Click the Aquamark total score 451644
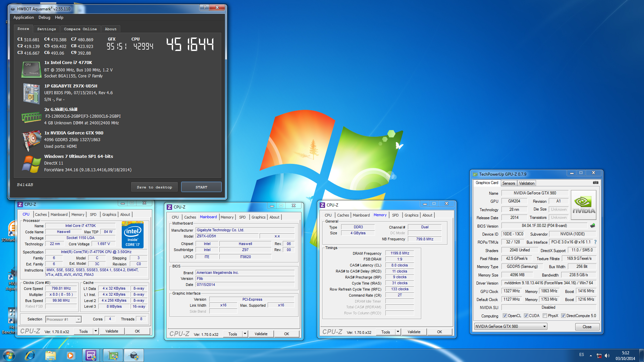Screen dimensions: 644x362 tap(190, 44)
